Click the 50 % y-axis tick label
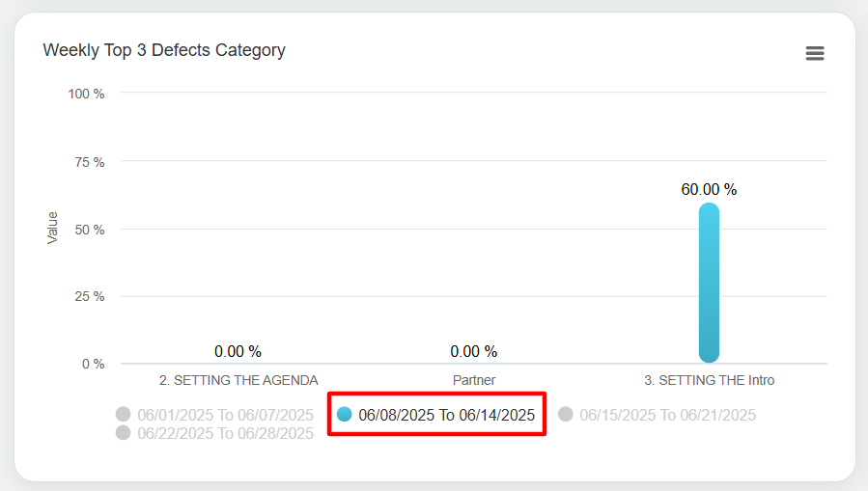Viewport: 868px width, 491px height. point(89,230)
